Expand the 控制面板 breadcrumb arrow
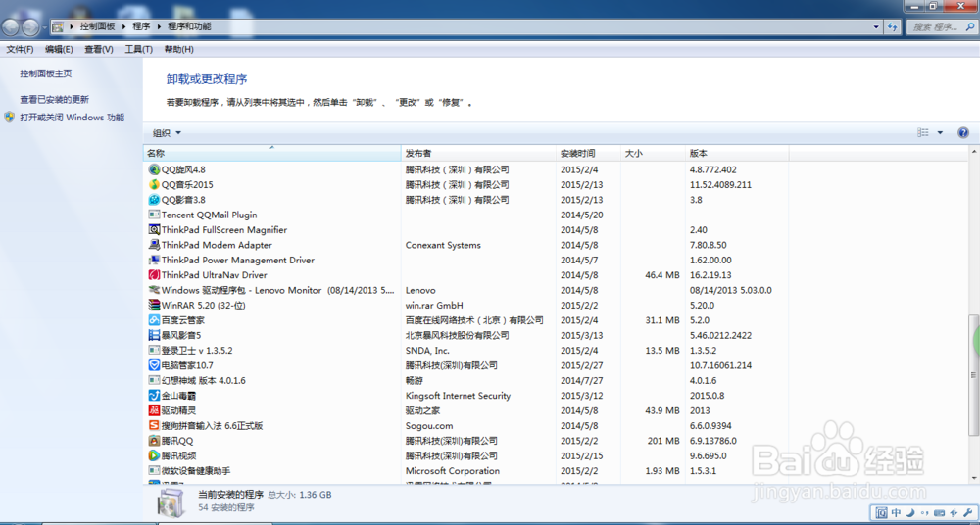Viewport: 980px width, 525px height. [123, 26]
